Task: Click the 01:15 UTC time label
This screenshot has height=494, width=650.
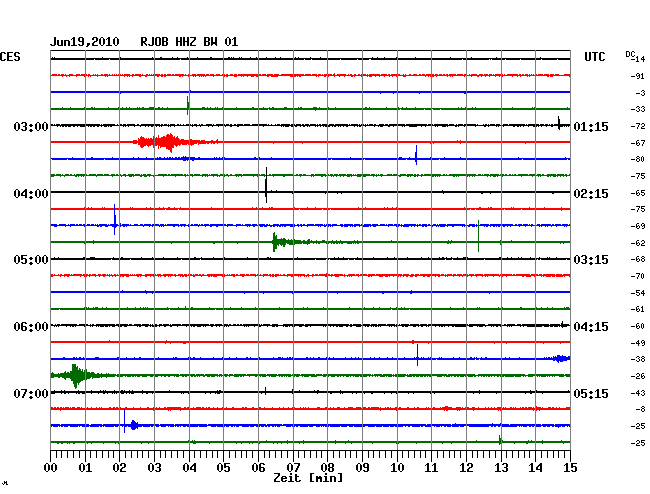Action: pyautogui.click(x=591, y=126)
